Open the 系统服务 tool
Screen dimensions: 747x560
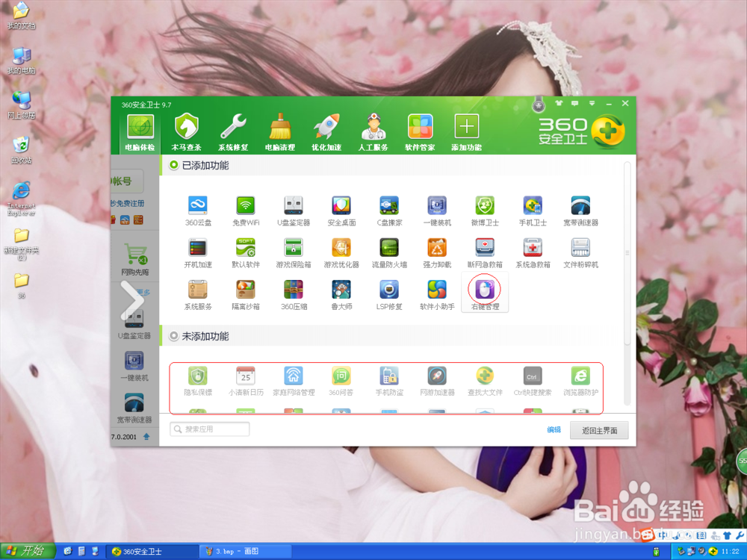pos(198,295)
